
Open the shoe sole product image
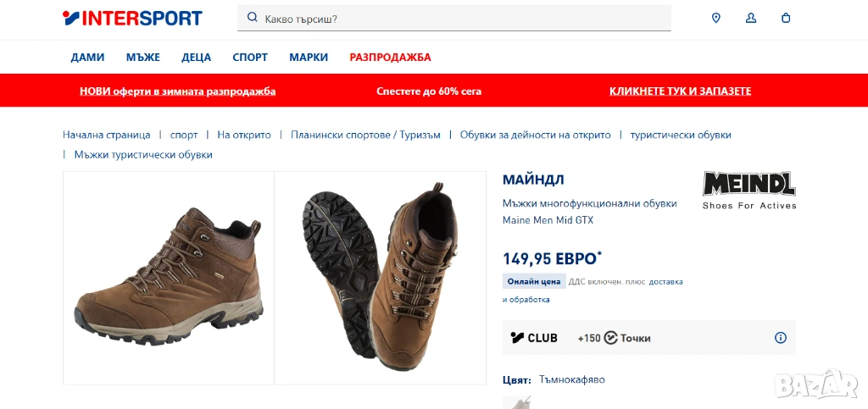tap(380, 278)
